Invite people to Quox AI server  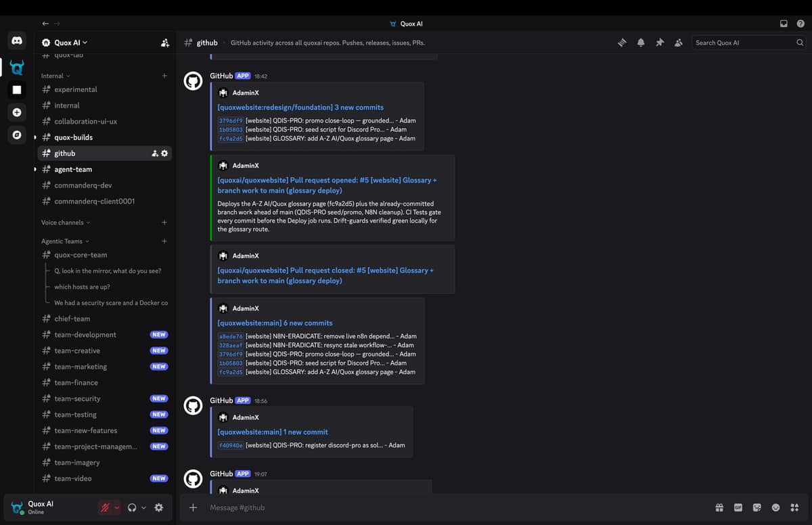click(x=165, y=43)
